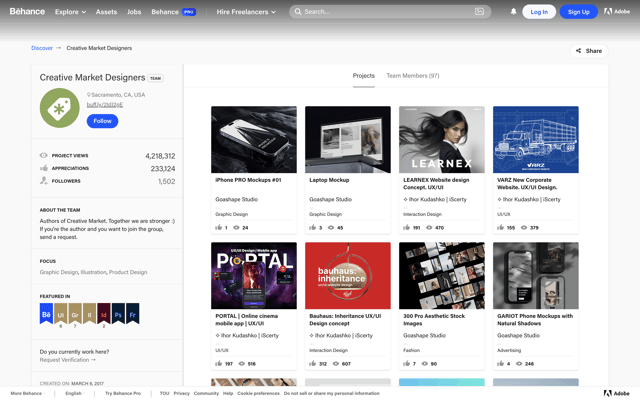Click the Ps Photoshop featured ribbon
Image resolution: width=640 pixels, height=400 pixels.
point(118,313)
